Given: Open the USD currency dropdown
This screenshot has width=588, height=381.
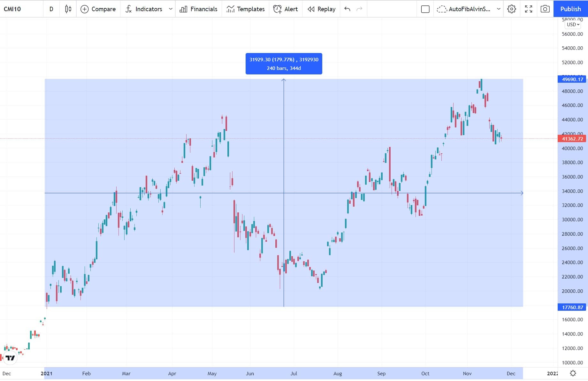Looking at the screenshot, I should pyautogui.click(x=573, y=25).
